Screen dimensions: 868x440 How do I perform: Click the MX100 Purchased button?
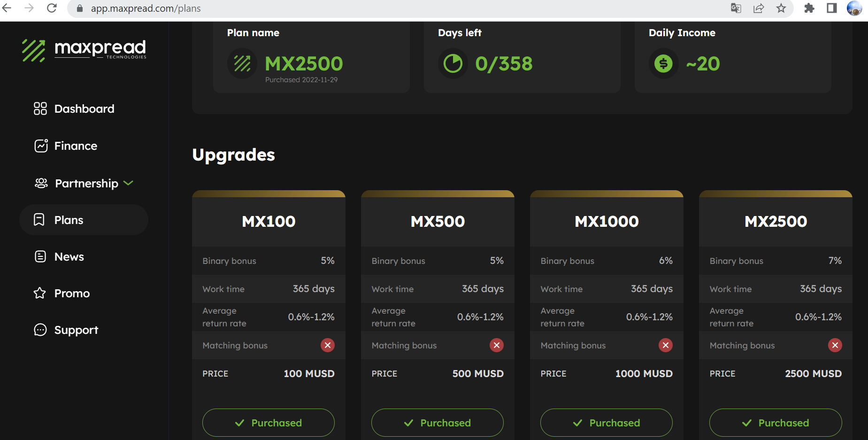(269, 423)
